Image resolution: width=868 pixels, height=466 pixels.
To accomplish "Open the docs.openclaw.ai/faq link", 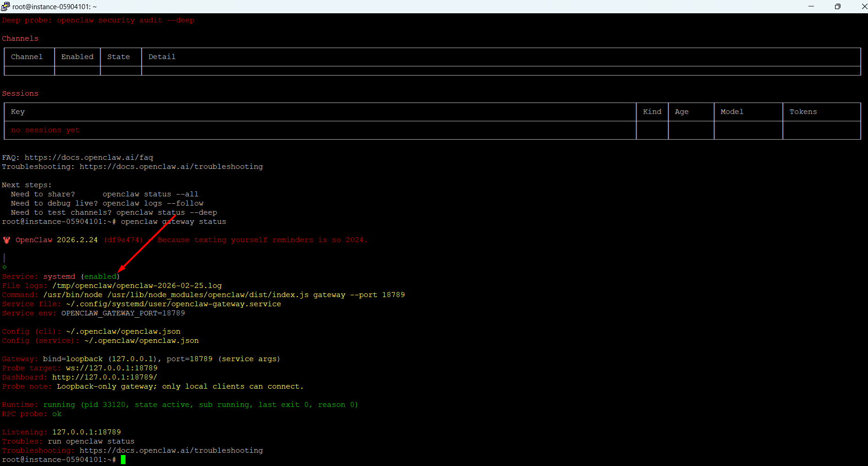I will point(89,157).
